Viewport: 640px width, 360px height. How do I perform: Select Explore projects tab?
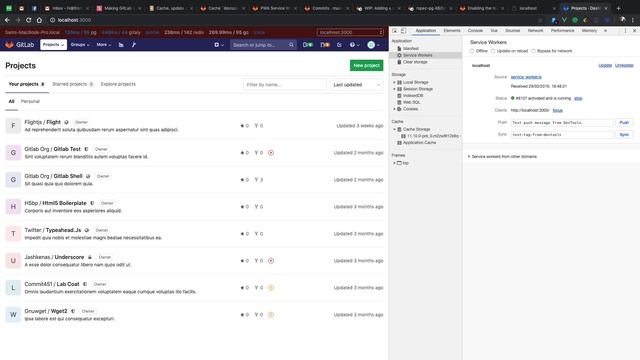point(118,84)
